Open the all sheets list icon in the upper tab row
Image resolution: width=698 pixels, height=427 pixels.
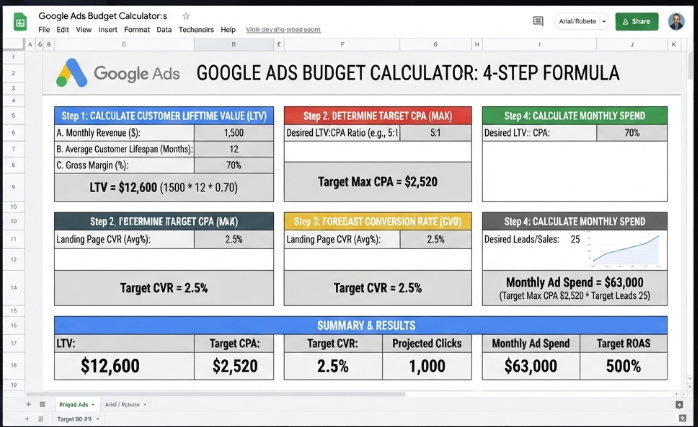point(43,404)
